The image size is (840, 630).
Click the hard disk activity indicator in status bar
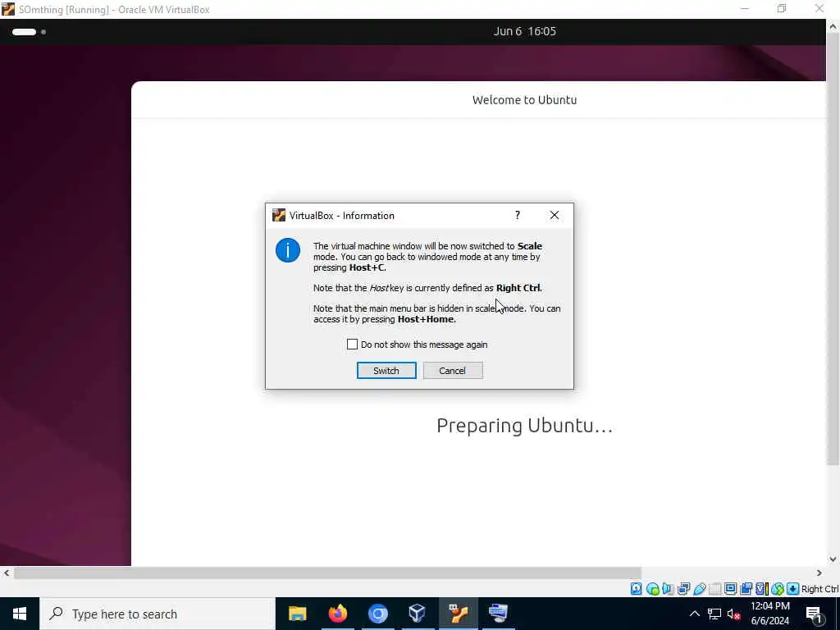pyautogui.click(x=636, y=589)
